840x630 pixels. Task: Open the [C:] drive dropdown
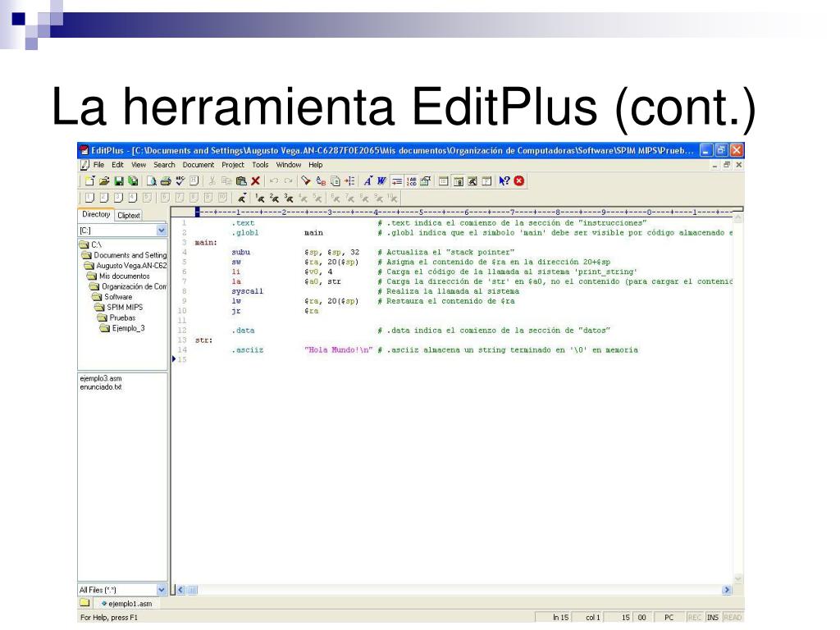point(162,231)
